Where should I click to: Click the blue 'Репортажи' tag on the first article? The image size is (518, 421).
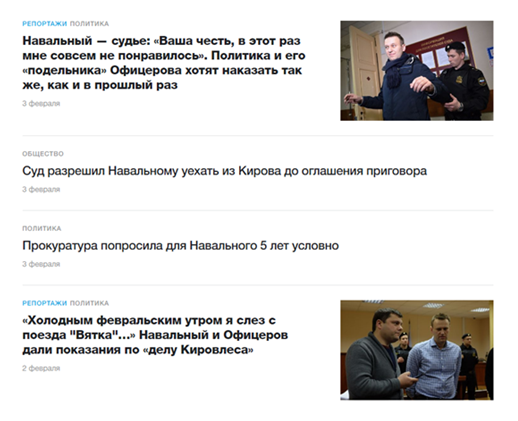pos(45,24)
